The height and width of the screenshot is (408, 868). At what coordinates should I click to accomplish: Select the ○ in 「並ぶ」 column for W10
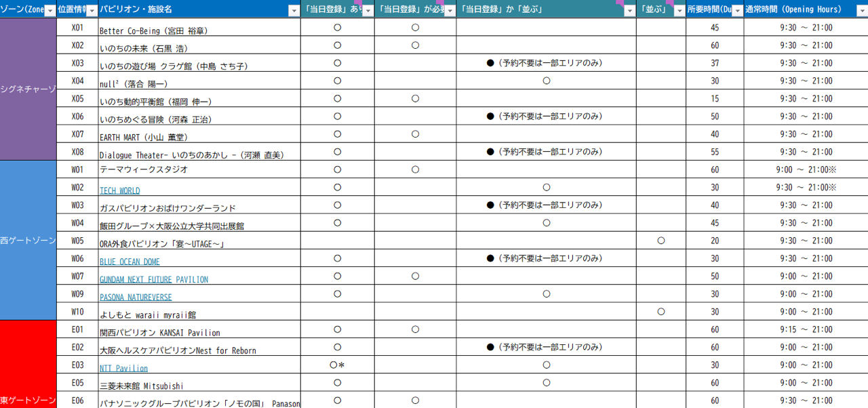[661, 312]
